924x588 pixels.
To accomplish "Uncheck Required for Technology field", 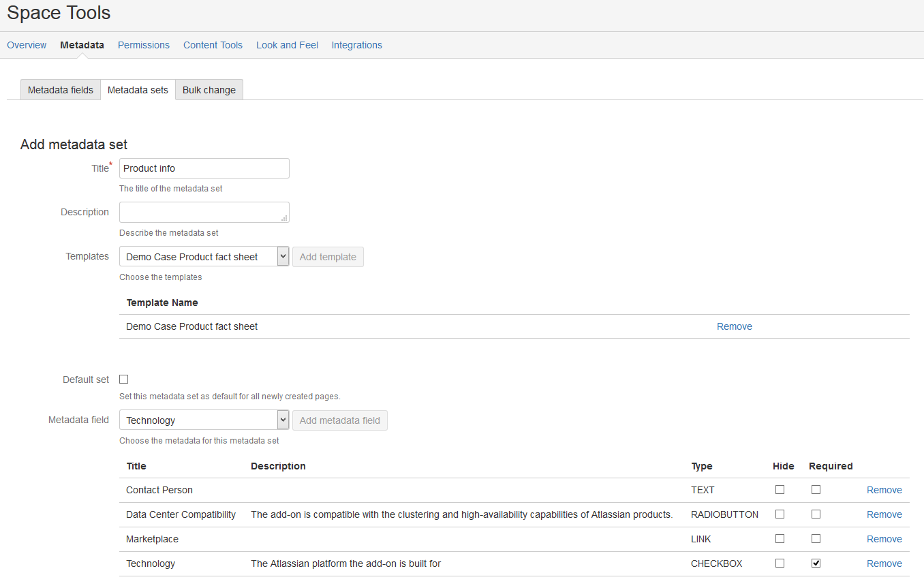I will pos(816,563).
